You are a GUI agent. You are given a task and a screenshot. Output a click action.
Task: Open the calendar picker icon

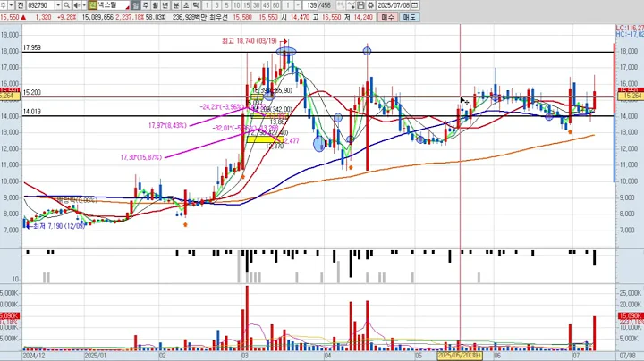pyautogui.click(x=415, y=5)
